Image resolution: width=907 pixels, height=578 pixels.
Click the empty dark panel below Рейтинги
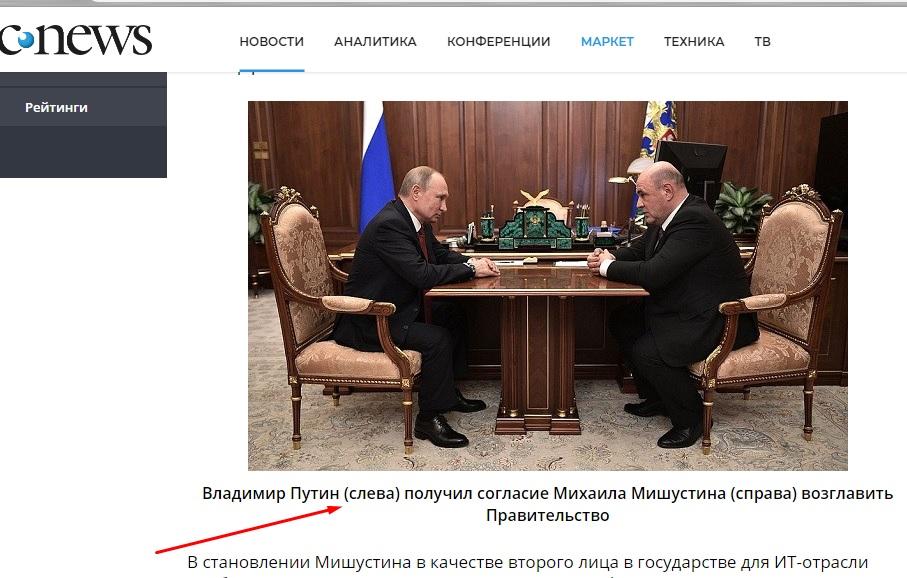coord(83,152)
